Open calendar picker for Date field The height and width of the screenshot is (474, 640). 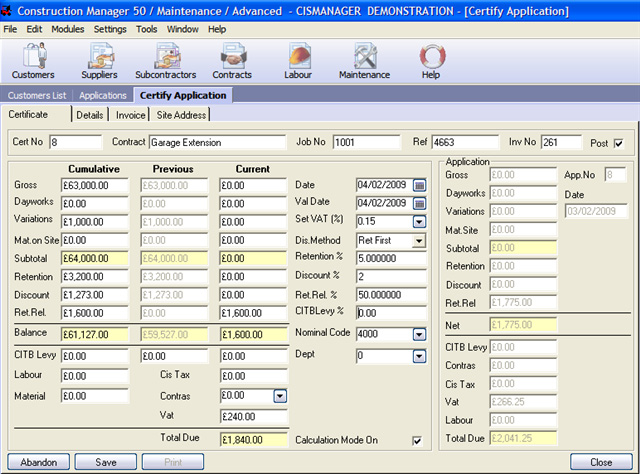pyautogui.click(x=419, y=185)
